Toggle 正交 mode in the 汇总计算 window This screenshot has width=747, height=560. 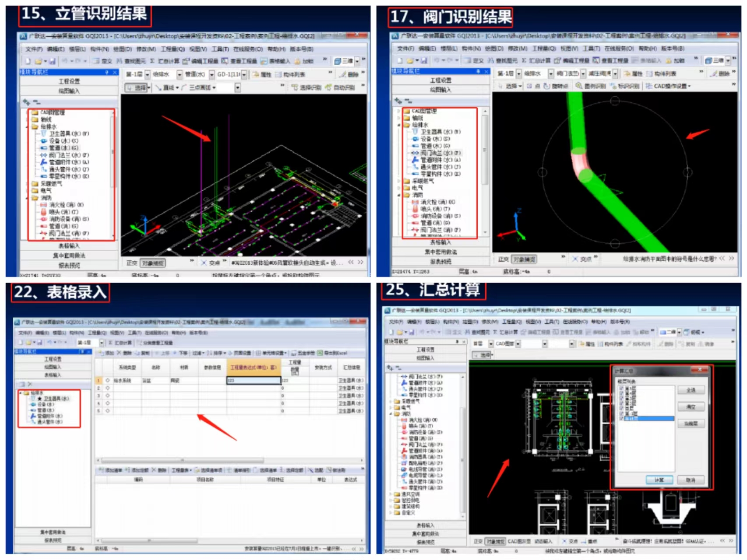(x=478, y=541)
